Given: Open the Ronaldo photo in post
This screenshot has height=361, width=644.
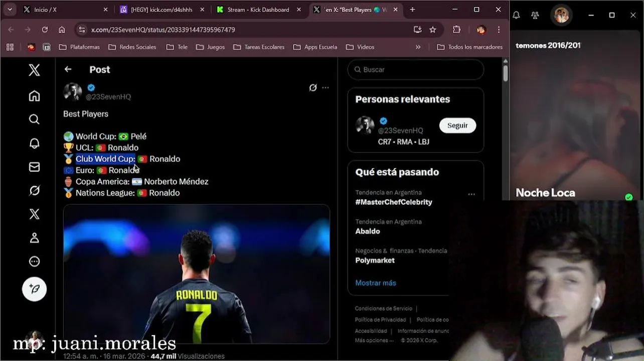Looking at the screenshot, I should [197, 274].
